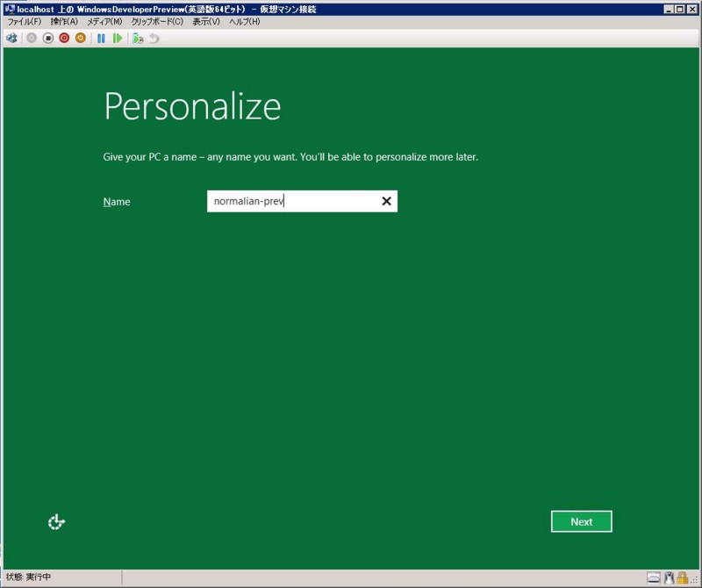Send Ctrl+Alt+Del via toolbar icon

pos(12,39)
